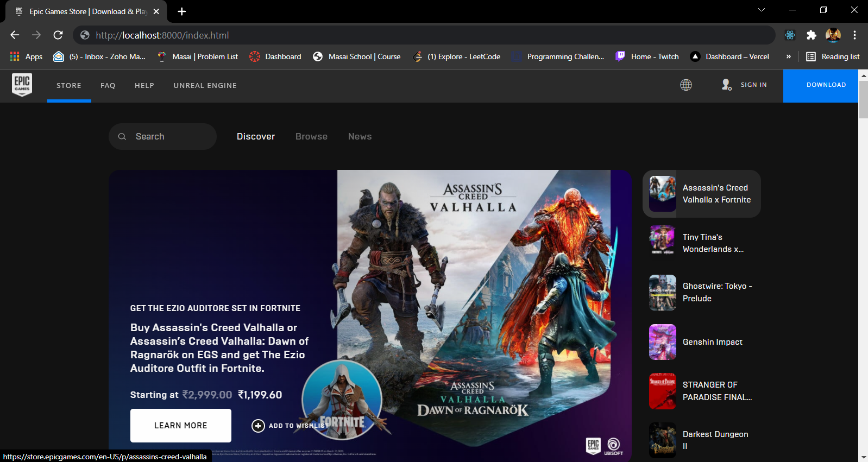Click the Darkest Dungeon II thumbnail
868x462 pixels.
point(663,440)
